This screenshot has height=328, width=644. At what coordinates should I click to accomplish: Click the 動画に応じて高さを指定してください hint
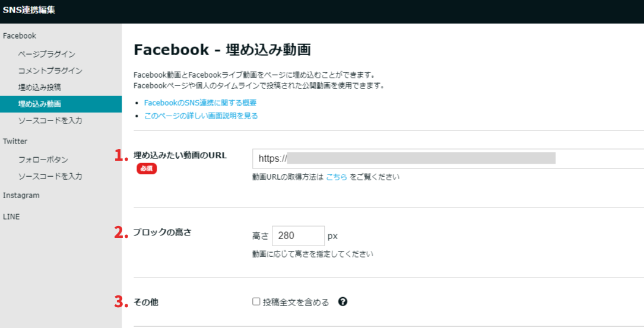point(313,254)
